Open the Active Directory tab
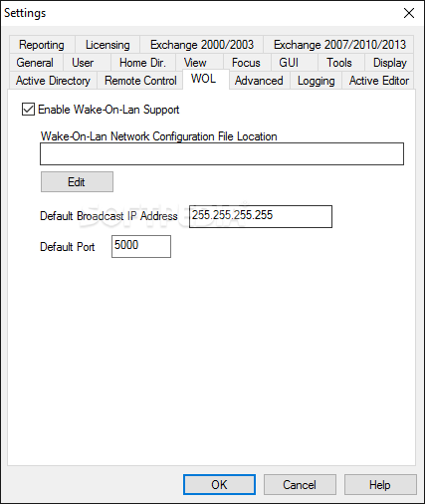The width and height of the screenshot is (425, 504). (x=53, y=81)
